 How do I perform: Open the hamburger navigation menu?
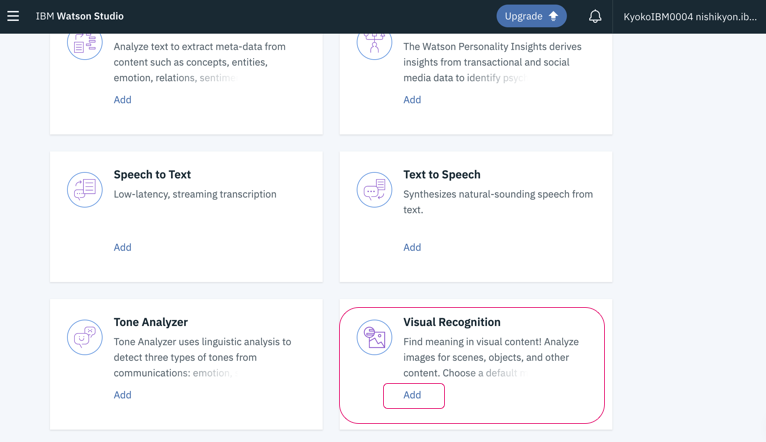click(x=13, y=16)
